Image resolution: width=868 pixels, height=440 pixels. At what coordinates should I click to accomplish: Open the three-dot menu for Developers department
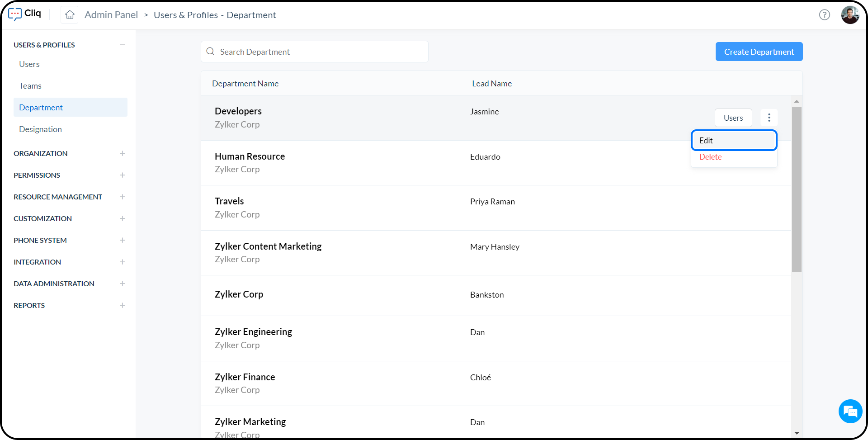[x=769, y=118]
